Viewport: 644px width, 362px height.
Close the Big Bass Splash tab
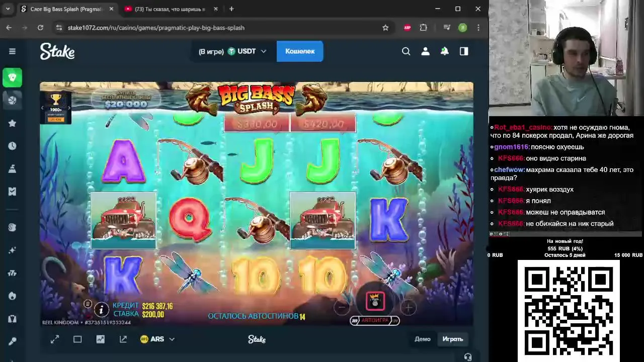[x=112, y=9]
